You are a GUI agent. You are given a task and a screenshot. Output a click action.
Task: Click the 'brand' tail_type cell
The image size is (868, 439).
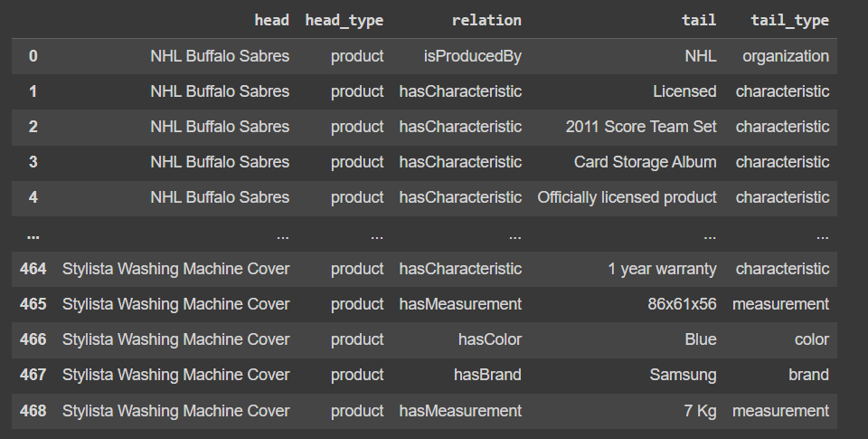[808, 375]
